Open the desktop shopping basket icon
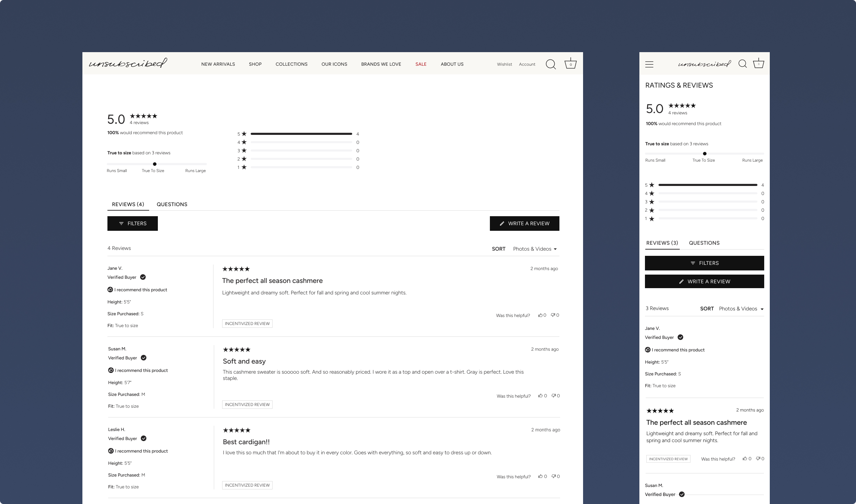This screenshot has height=504, width=856. pyautogui.click(x=570, y=64)
